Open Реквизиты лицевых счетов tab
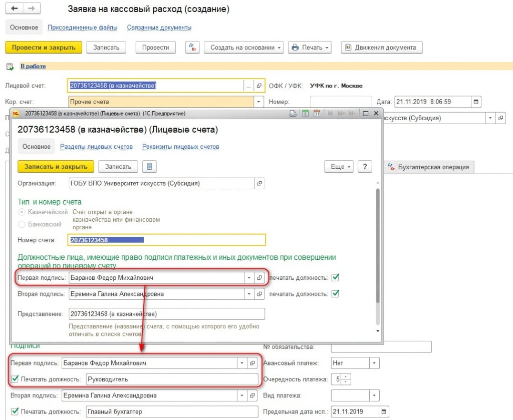The image size is (513, 420). click(x=180, y=147)
